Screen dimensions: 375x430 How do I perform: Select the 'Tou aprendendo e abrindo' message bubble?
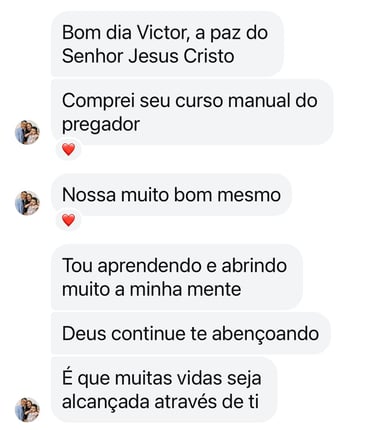[x=177, y=277]
